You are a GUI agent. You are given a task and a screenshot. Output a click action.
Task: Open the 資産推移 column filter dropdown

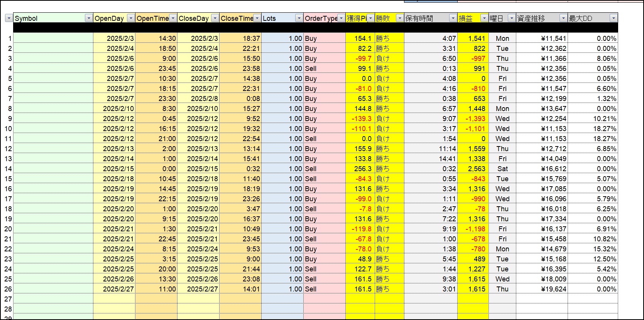coord(563,18)
